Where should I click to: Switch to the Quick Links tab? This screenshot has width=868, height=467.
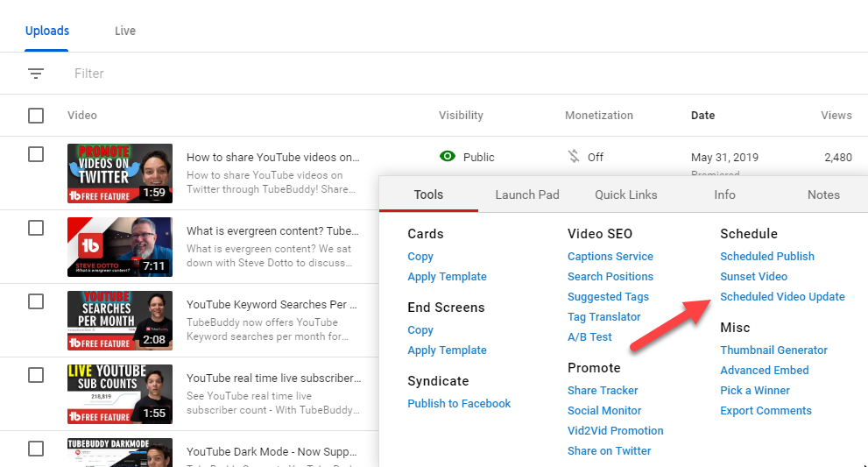click(625, 195)
